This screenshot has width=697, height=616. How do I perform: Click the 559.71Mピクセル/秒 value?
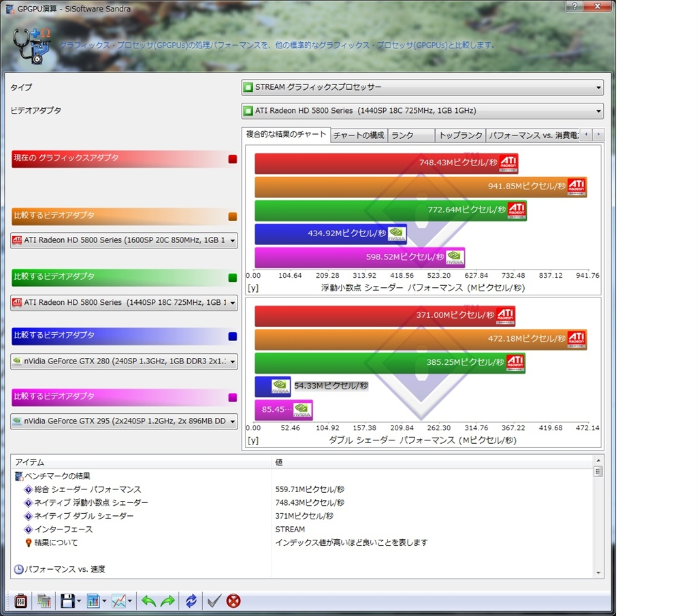(x=310, y=489)
